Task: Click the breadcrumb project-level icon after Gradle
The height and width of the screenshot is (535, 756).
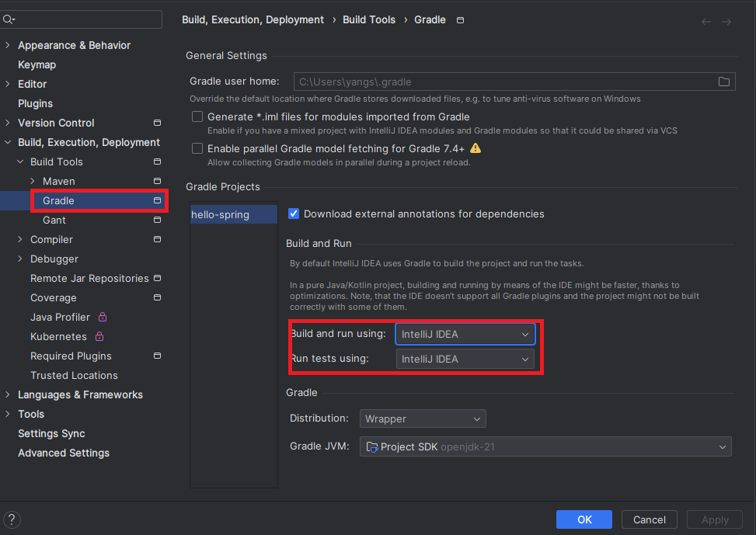Action: [461, 20]
